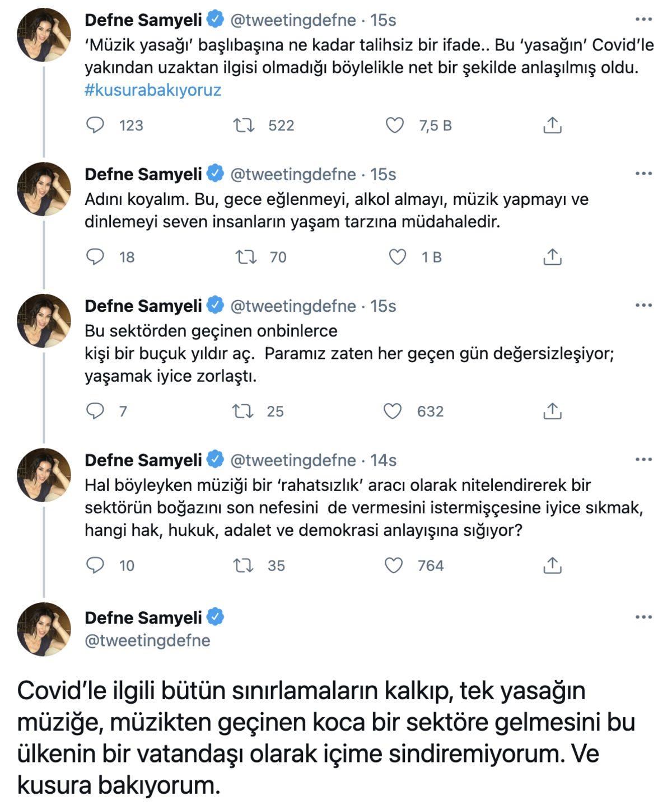Like the tweet with 7,5 B likes

pyautogui.click(x=395, y=127)
